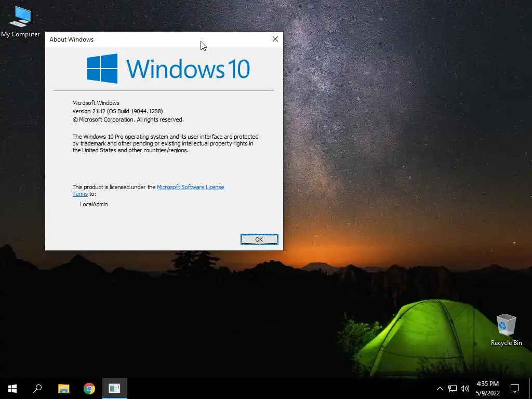Viewport: 532px width, 399px height.
Task: Click the Show Desktop sliver on the taskbar
Action: click(530, 389)
